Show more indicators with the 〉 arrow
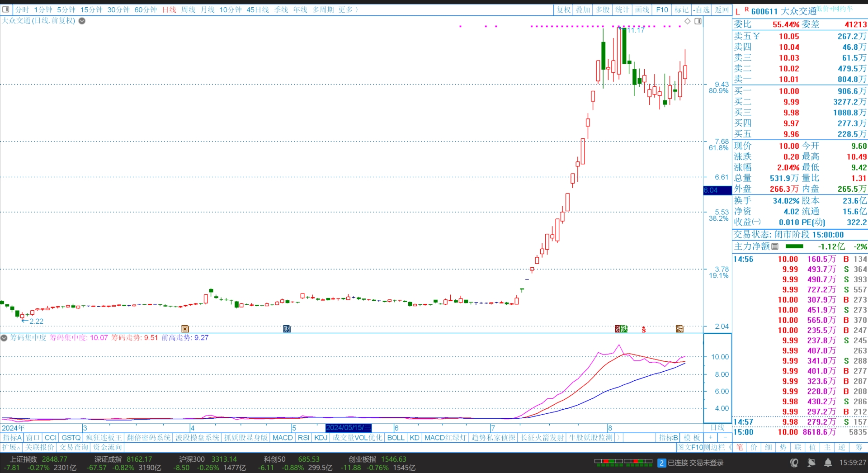The image size is (868, 473). point(618,438)
